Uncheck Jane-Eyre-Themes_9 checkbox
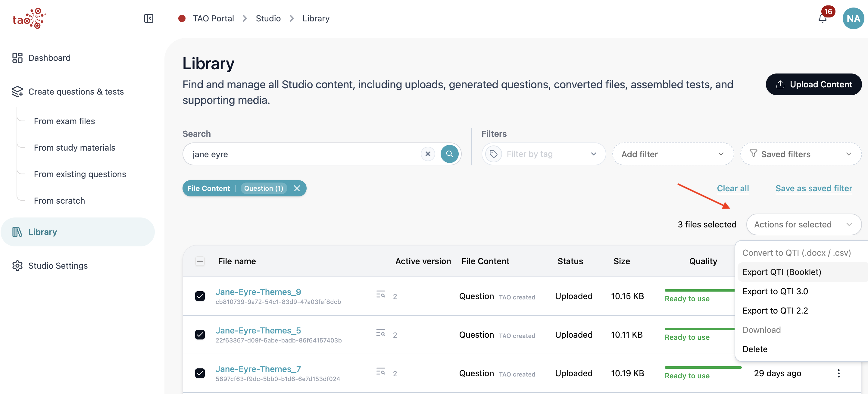This screenshot has width=868, height=394. point(200,296)
